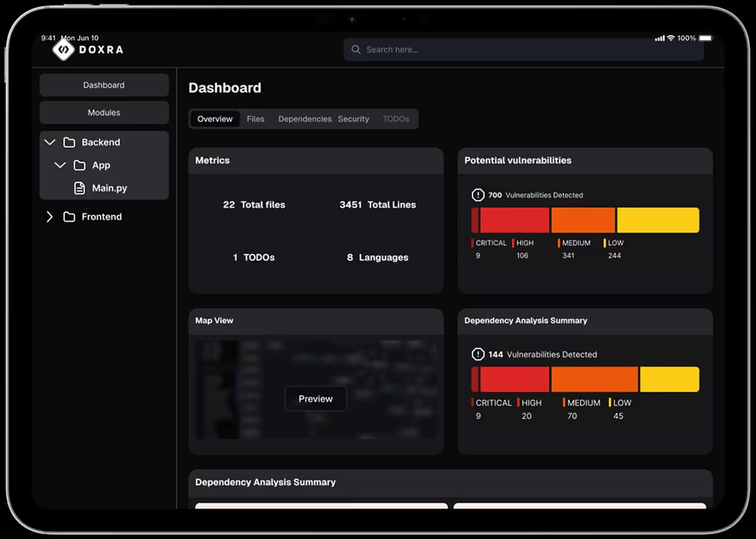The width and height of the screenshot is (756, 539).
Task: Click the Main.py file icon
Action: 80,188
